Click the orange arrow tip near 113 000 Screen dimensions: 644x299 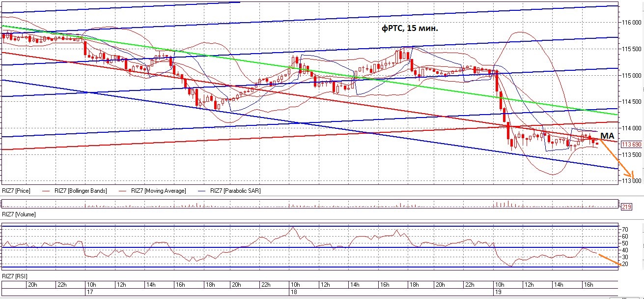coord(632,178)
